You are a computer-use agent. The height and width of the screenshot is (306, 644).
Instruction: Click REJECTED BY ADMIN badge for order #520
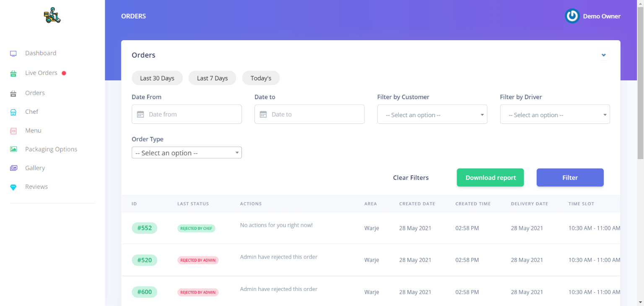coord(198,260)
